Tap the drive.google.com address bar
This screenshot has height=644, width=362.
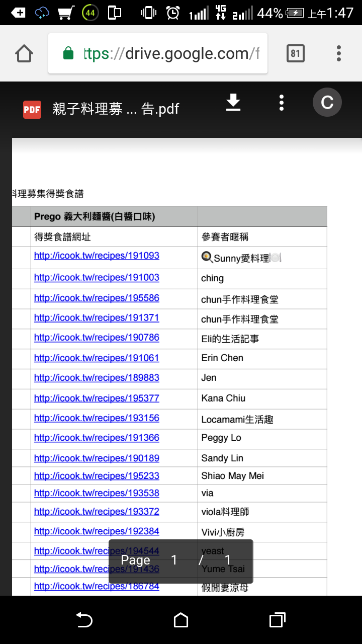point(171,53)
